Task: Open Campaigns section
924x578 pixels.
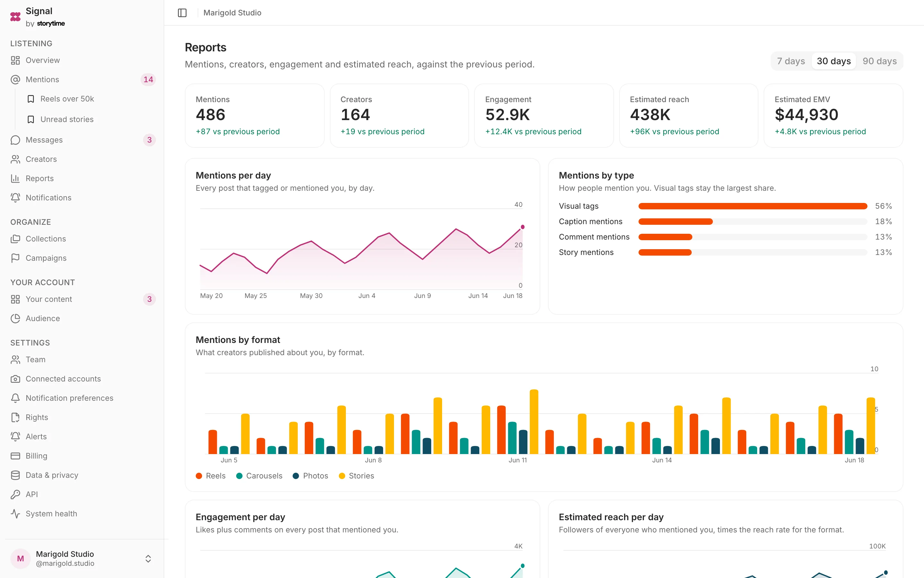Action: point(82,258)
